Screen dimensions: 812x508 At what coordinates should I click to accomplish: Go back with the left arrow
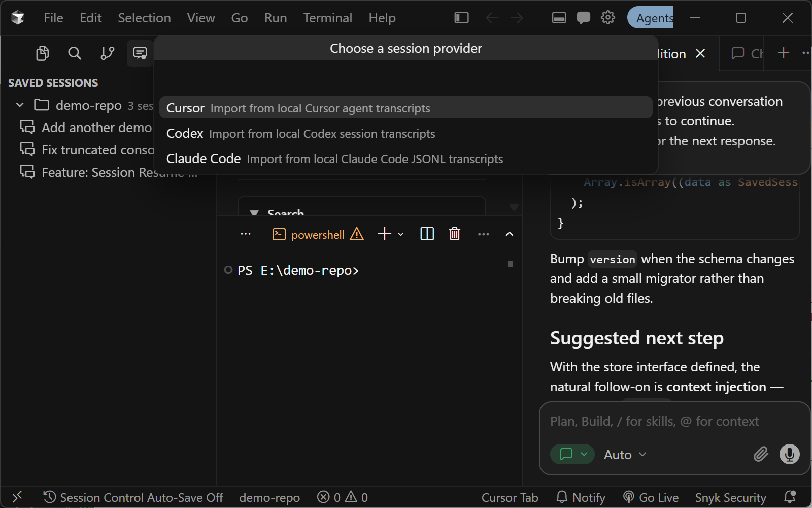click(x=492, y=18)
